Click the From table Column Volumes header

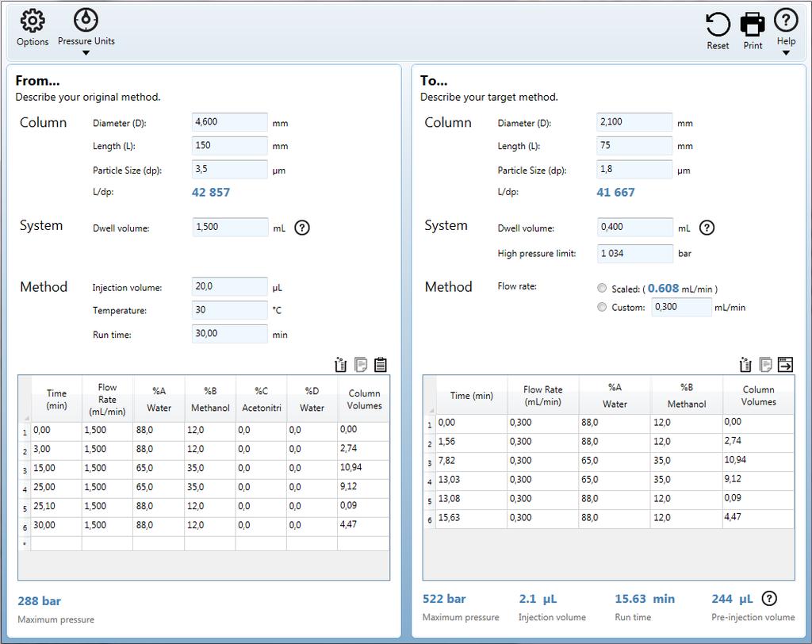pyautogui.click(x=364, y=399)
